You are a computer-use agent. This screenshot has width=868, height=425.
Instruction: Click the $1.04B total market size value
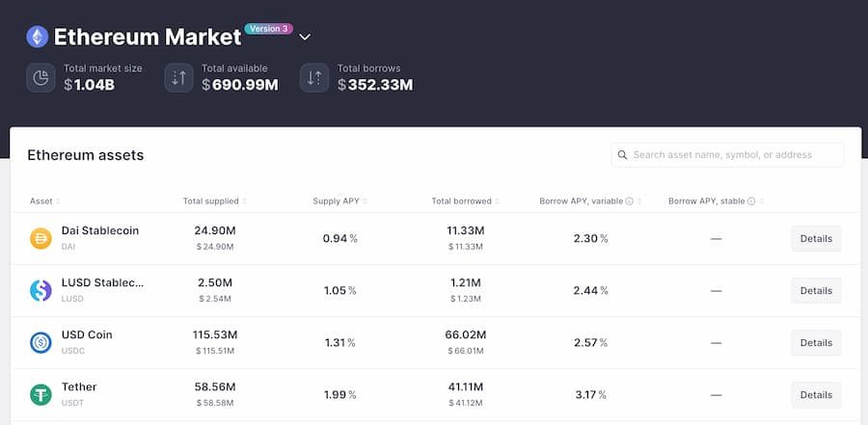[89, 85]
